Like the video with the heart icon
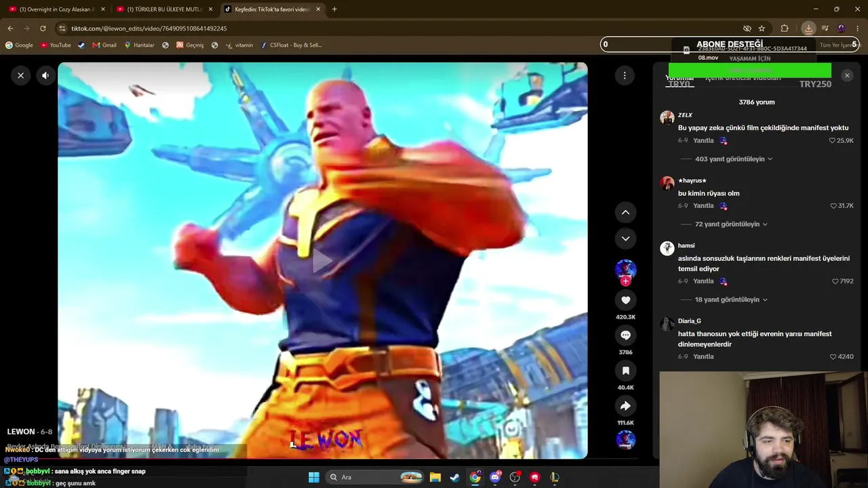Screen dimensions: 868x488 [625, 300]
